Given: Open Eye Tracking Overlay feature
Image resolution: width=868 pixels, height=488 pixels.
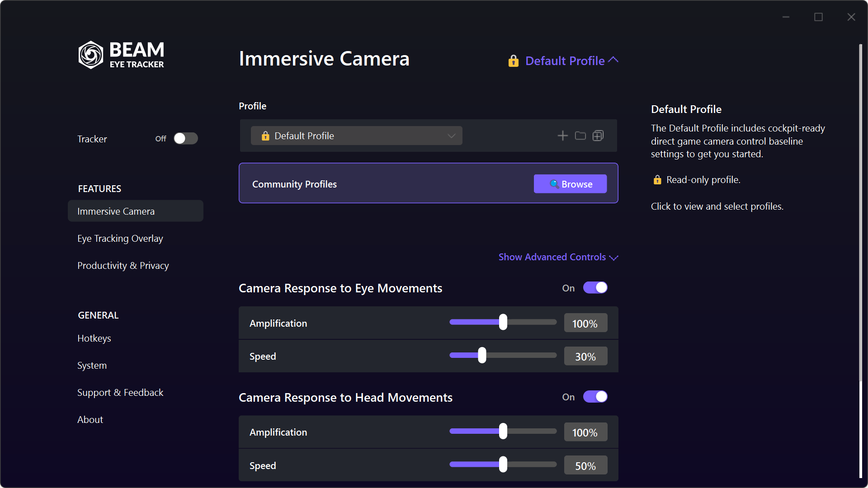Looking at the screenshot, I should [x=120, y=239].
